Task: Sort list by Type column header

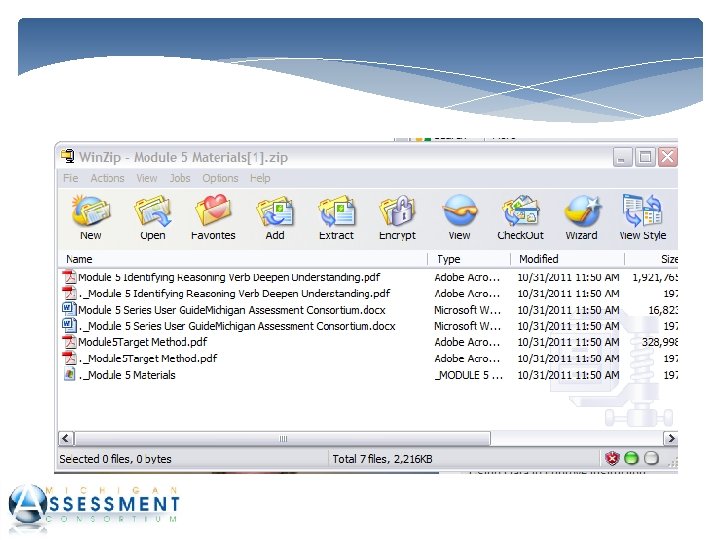Action: (469, 259)
